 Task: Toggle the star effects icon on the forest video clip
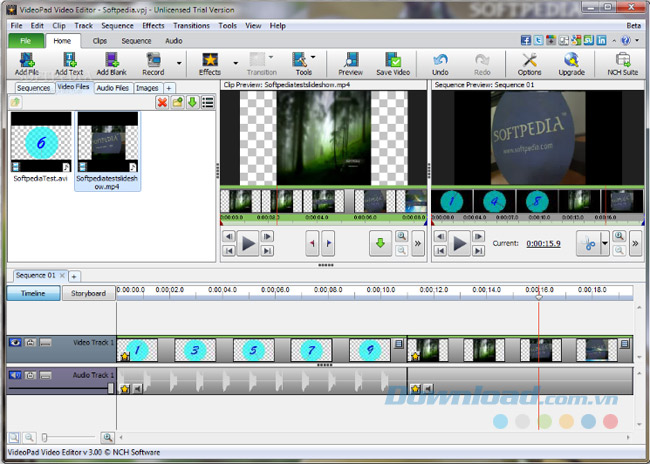pyautogui.click(x=415, y=356)
